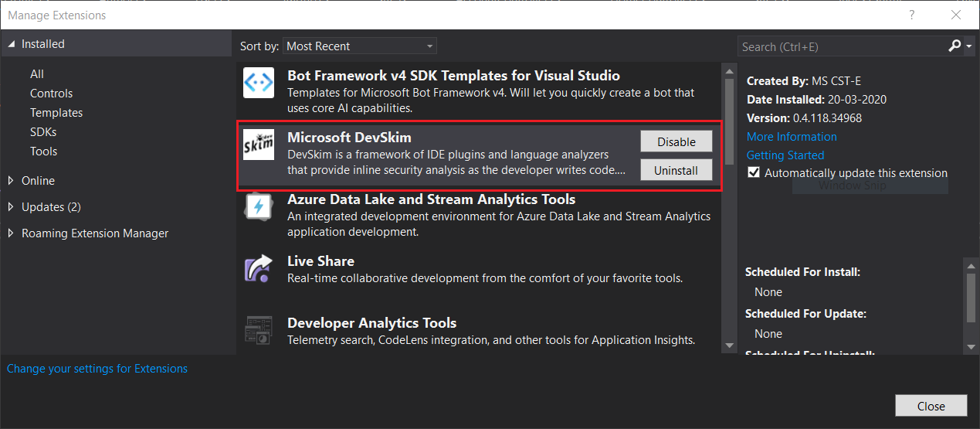Image resolution: width=980 pixels, height=429 pixels.
Task: Click the extension list scrollbar thumb
Action: pos(729,122)
